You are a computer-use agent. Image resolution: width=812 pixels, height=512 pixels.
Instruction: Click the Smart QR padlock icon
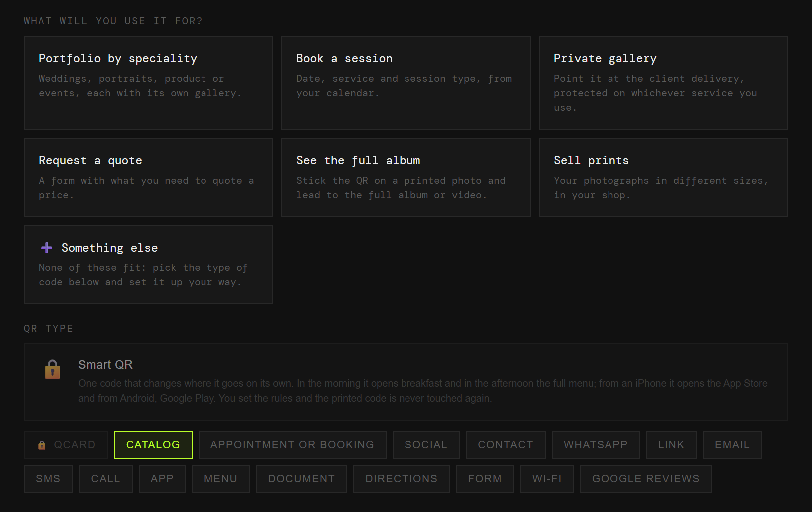pos(52,370)
